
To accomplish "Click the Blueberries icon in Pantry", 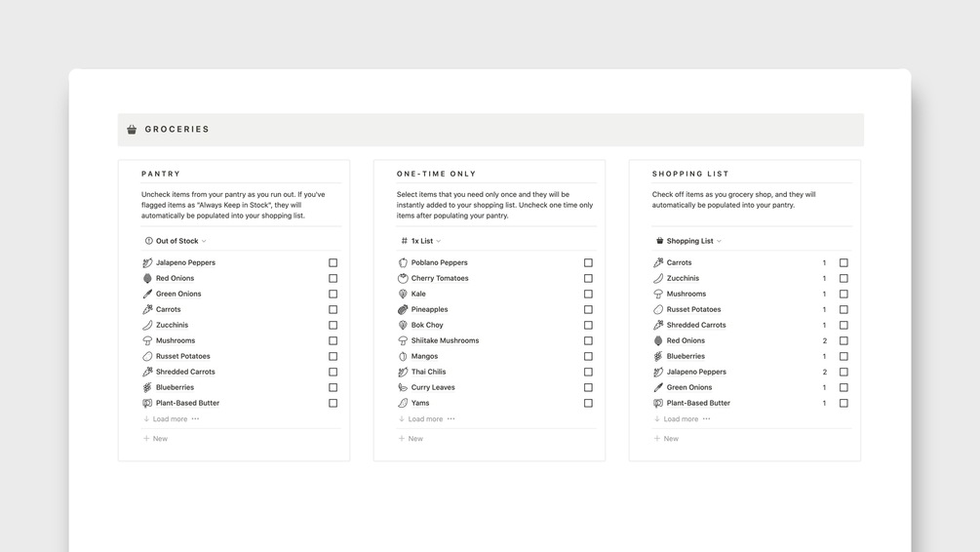I will [148, 388].
